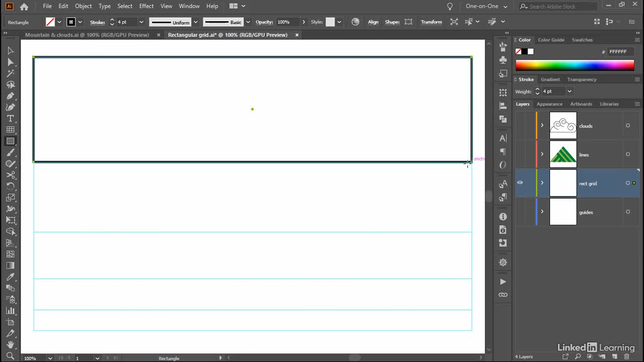The width and height of the screenshot is (644, 362).
Task: Switch to the Swatches panel tab
Action: point(582,40)
